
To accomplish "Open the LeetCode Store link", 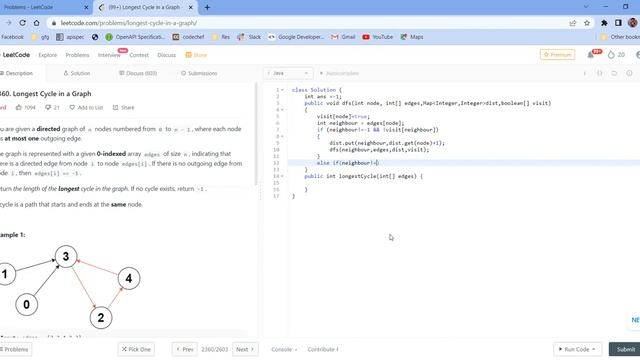I will tap(196, 55).
